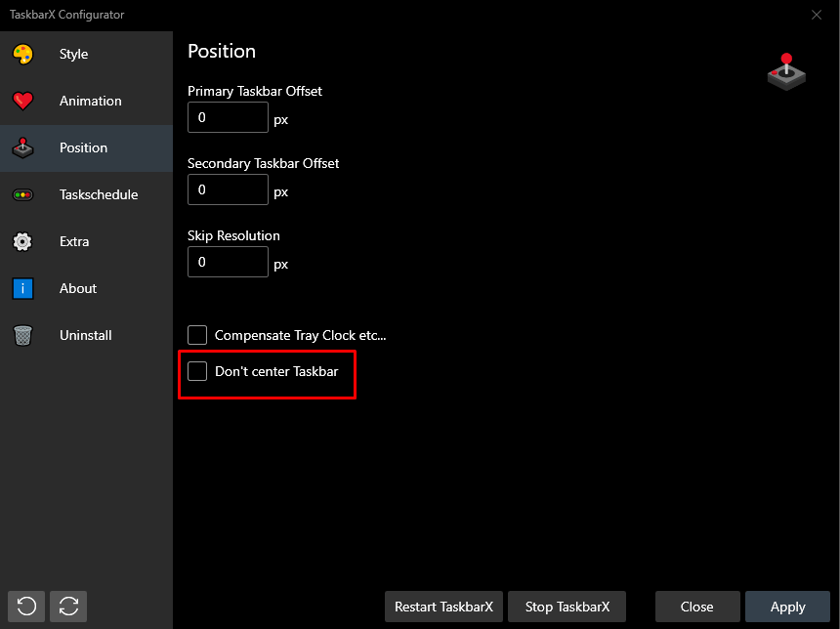The width and height of the screenshot is (840, 629).
Task: Go to the About tab label
Action: [78, 288]
